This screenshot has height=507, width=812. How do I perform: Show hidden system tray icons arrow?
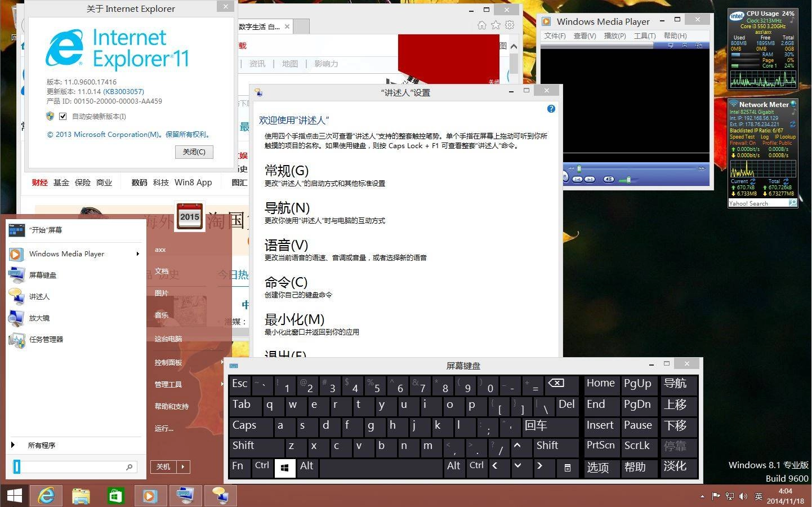(x=702, y=496)
